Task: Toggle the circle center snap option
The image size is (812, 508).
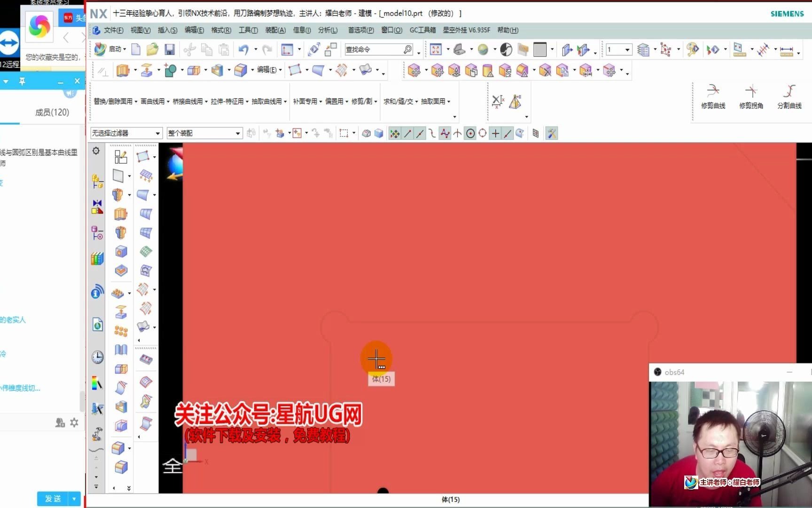Action: pyautogui.click(x=471, y=133)
